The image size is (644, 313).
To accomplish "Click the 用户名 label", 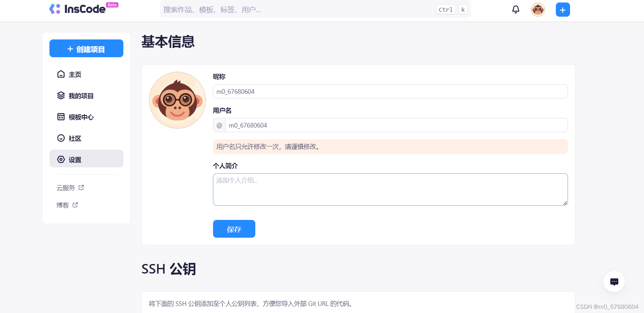I will [x=222, y=110].
